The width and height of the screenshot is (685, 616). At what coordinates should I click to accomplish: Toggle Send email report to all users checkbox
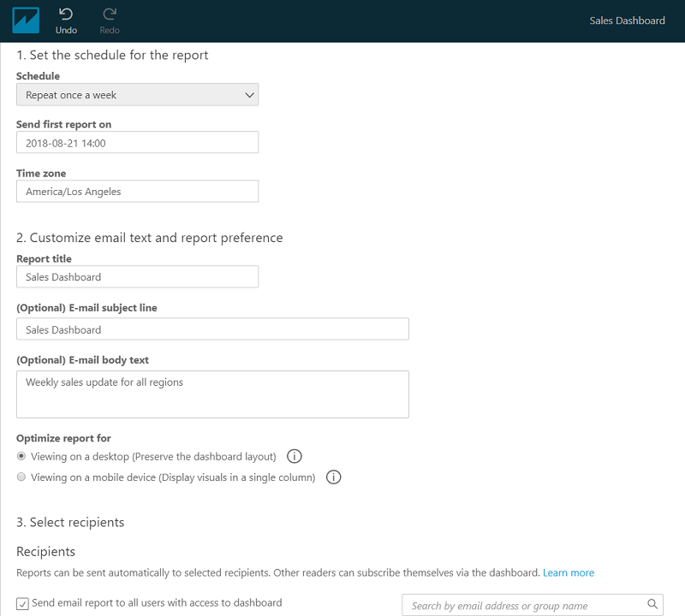pos(22,604)
